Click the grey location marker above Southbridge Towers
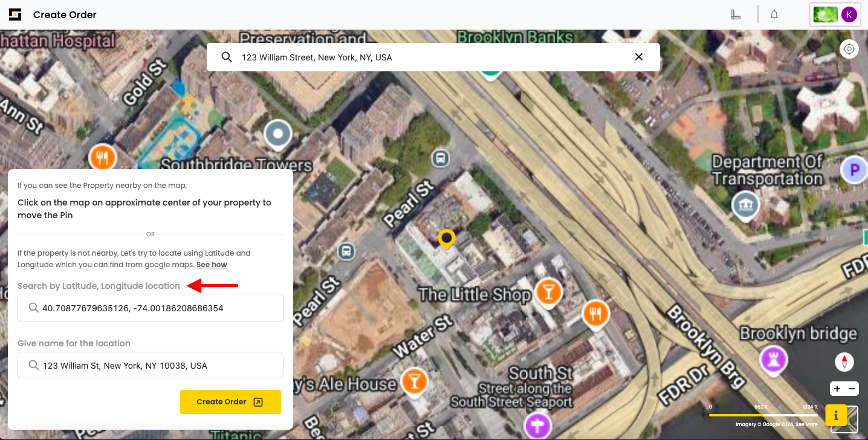This screenshot has height=440, width=868. [278, 134]
